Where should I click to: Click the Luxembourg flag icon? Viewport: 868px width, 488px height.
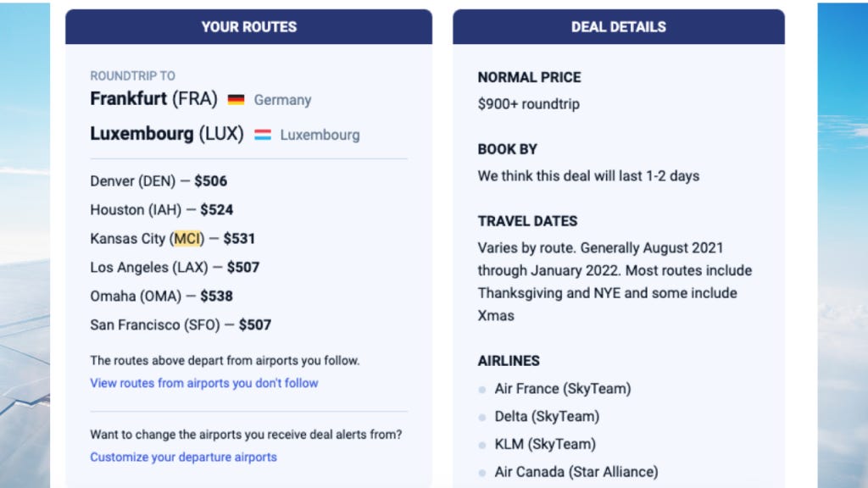[x=263, y=135]
